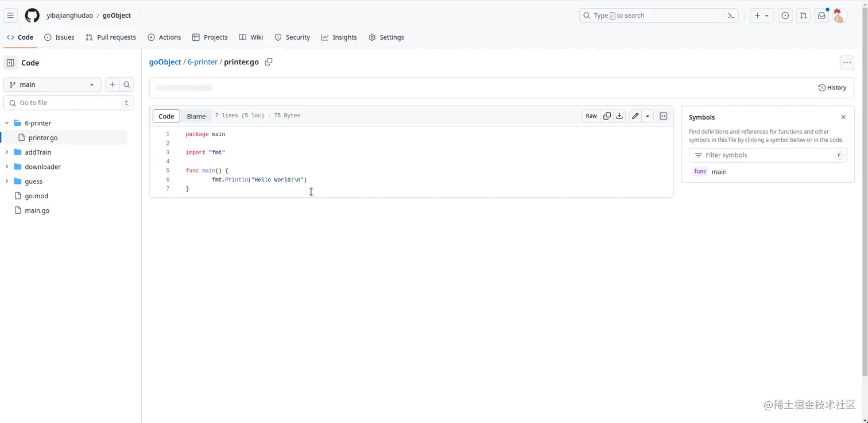Open the notifications inbox icon

pos(821,16)
